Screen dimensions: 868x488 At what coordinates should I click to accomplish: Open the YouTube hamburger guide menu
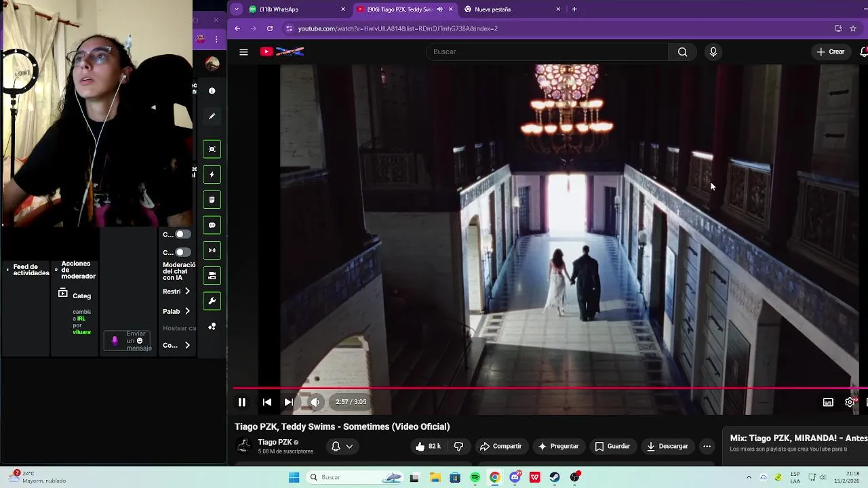coord(243,52)
